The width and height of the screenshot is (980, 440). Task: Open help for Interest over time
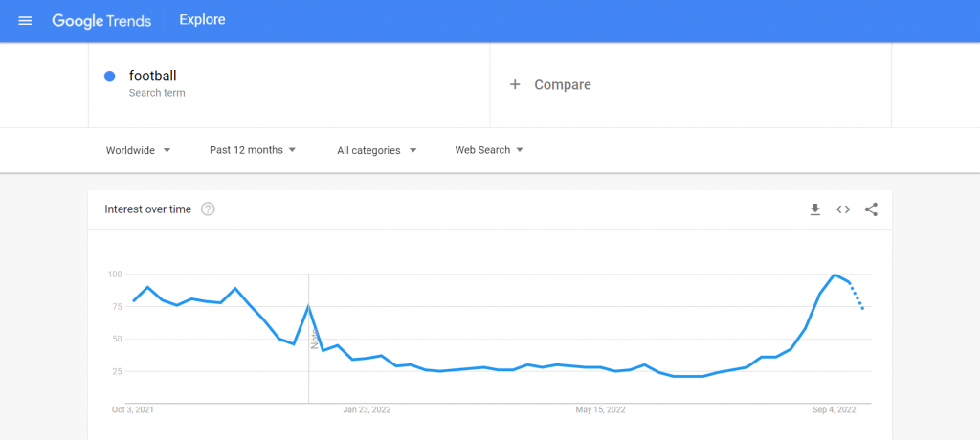tap(208, 209)
